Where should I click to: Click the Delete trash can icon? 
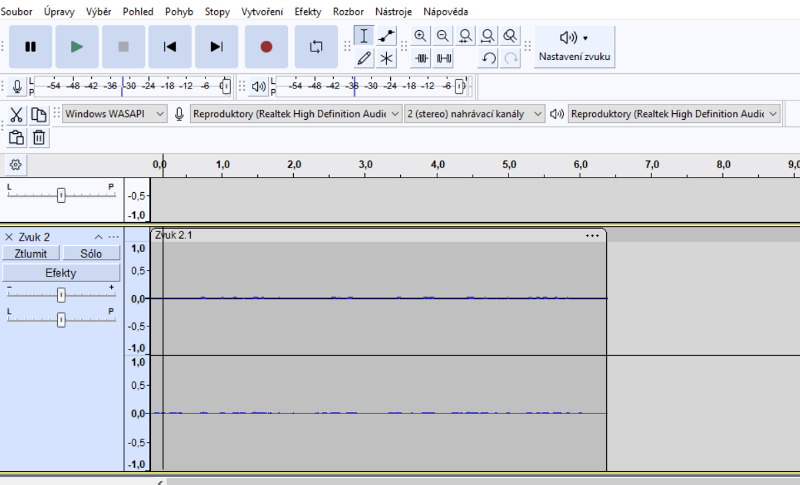39,137
